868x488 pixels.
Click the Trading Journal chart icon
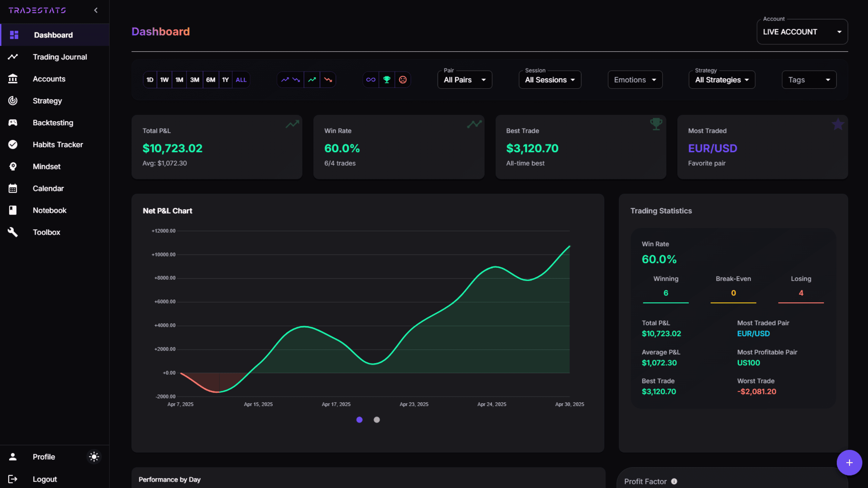(13, 57)
